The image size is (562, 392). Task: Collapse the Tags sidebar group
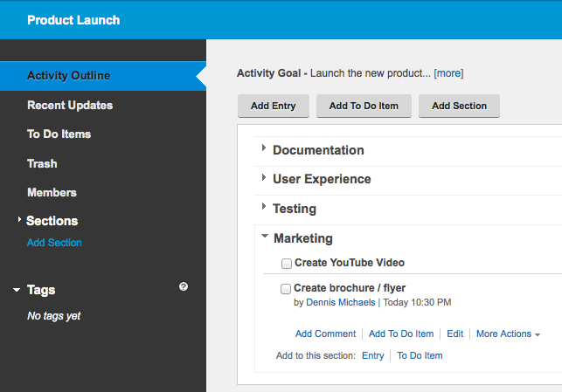pos(17,290)
